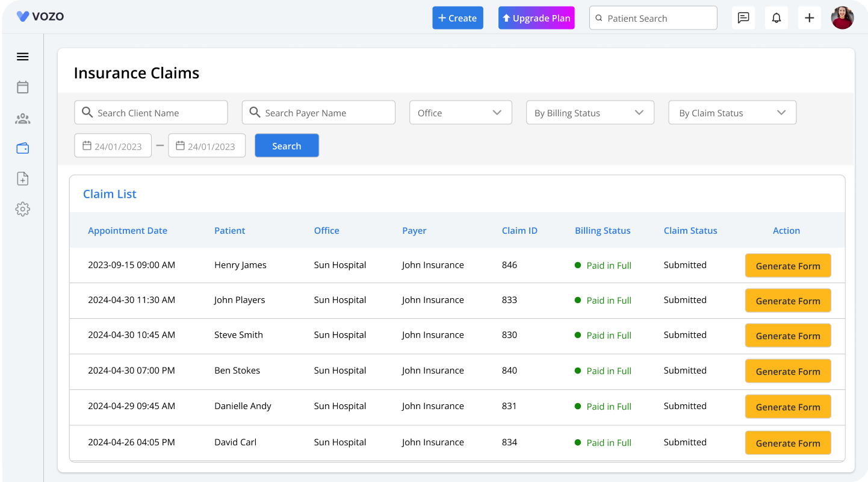Click claim ID 833
This screenshot has height=482, width=868.
pos(509,300)
